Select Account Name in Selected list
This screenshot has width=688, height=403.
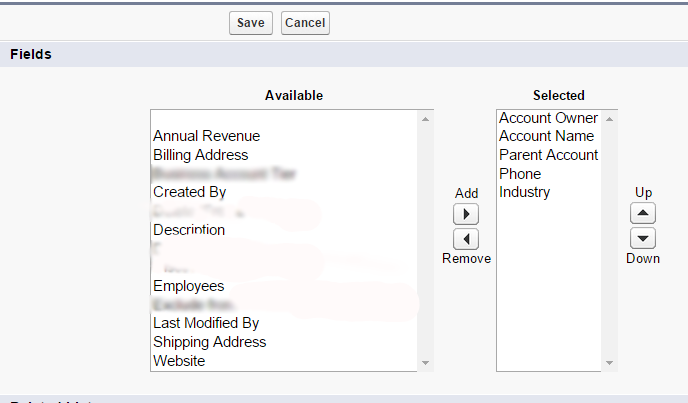click(x=546, y=136)
